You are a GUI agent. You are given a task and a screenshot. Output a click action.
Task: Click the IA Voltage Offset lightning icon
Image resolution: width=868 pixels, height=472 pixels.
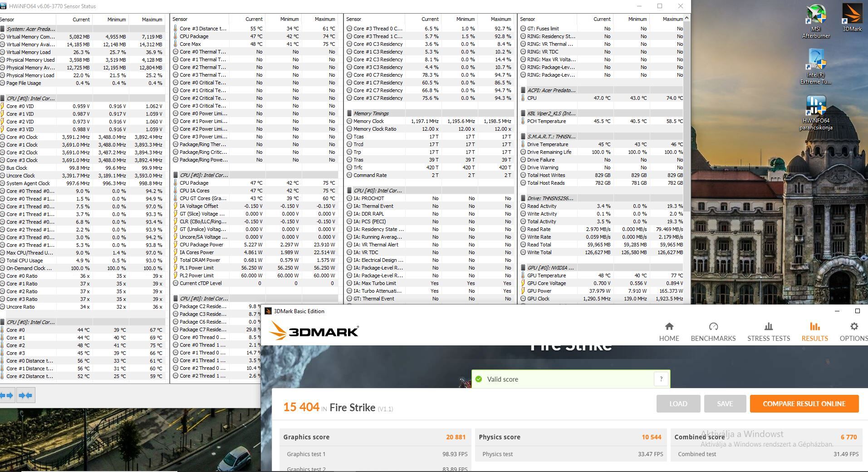176,206
